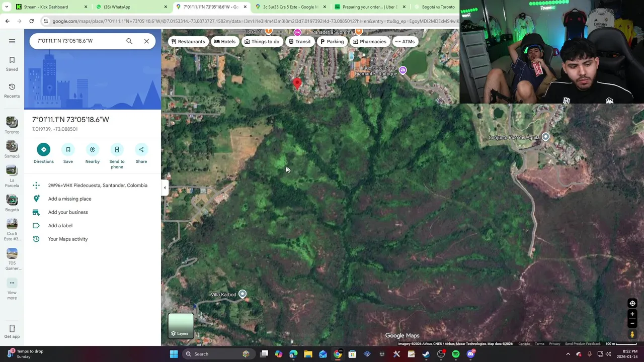This screenshot has width=644, height=362.
Task: Zoom out with the minus button
Action: point(632,323)
